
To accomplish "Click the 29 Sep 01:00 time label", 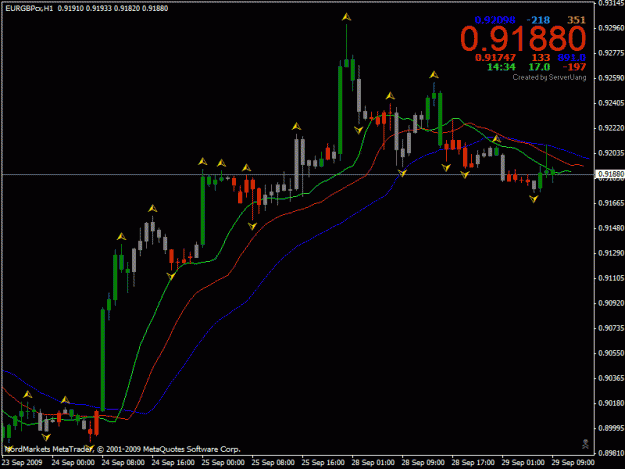I will point(523,463).
